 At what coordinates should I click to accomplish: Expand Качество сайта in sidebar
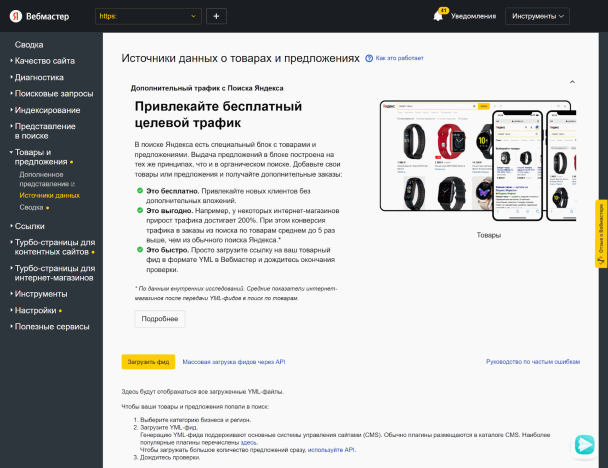coord(45,61)
